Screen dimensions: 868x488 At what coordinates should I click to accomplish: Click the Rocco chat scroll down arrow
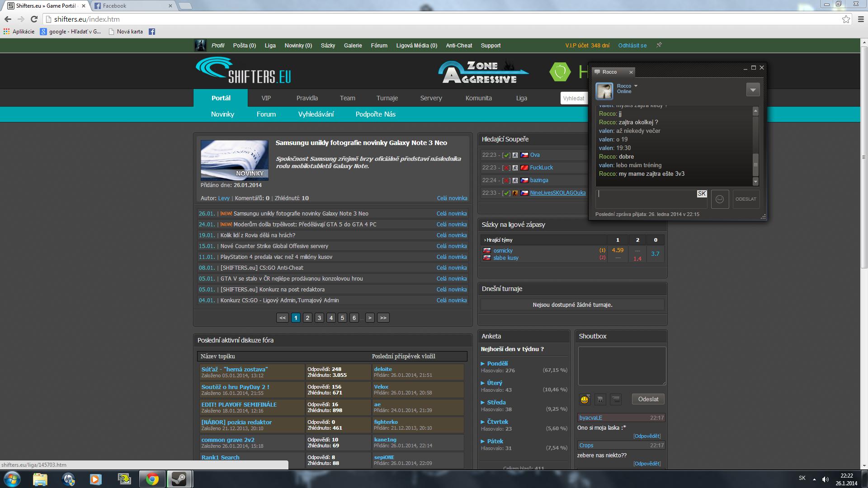tap(755, 182)
